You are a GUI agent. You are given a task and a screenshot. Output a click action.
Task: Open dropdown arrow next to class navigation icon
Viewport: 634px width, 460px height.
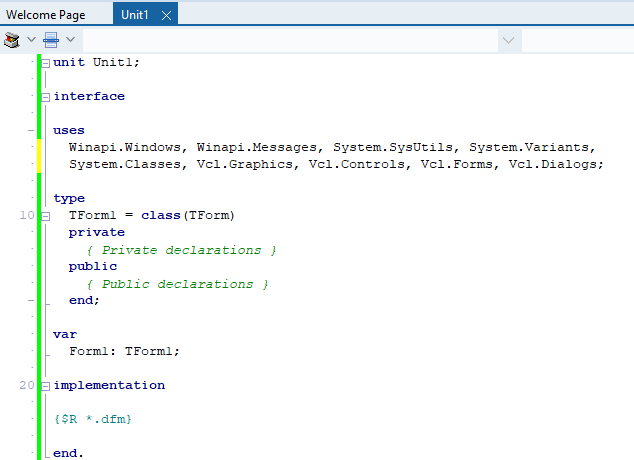point(31,40)
